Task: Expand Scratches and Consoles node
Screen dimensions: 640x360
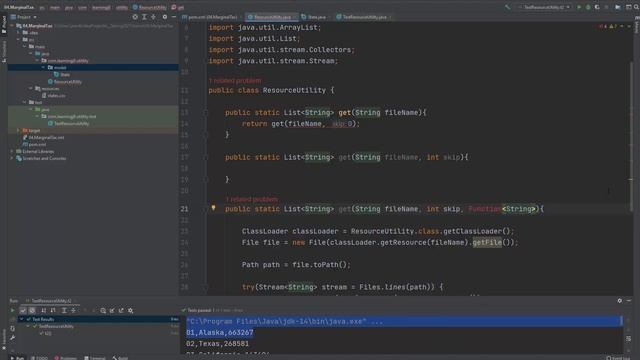Action: point(12,158)
